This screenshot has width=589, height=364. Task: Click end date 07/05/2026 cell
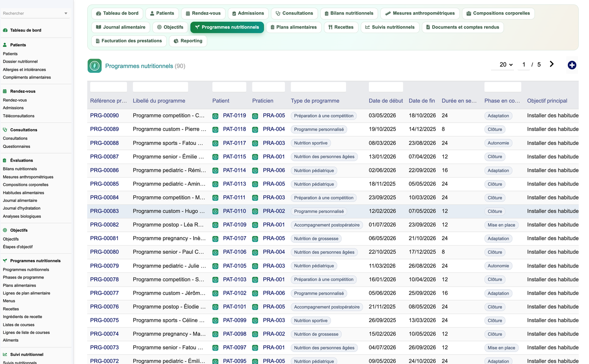(422, 211)
